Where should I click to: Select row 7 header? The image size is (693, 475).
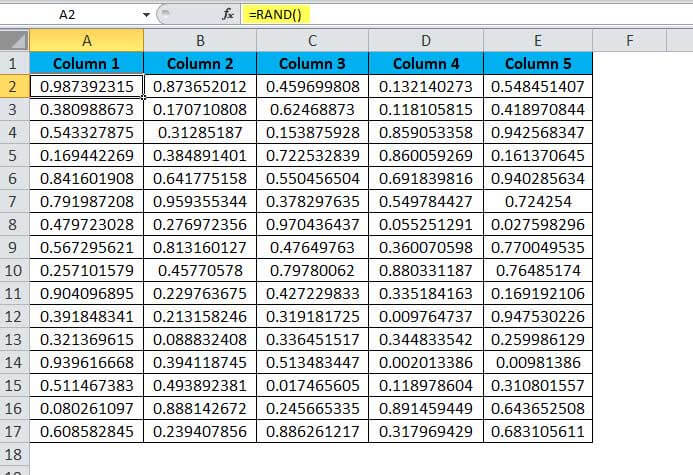(13, 201)
